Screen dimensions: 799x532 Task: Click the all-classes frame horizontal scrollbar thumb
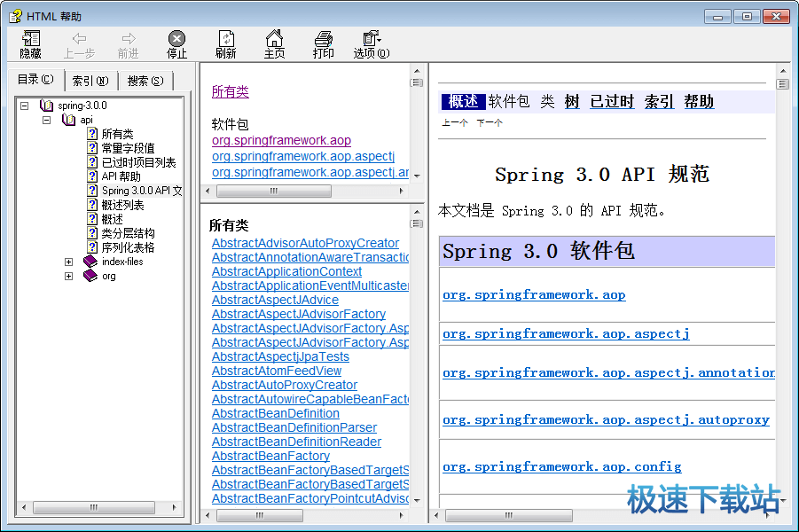[259, 516]
